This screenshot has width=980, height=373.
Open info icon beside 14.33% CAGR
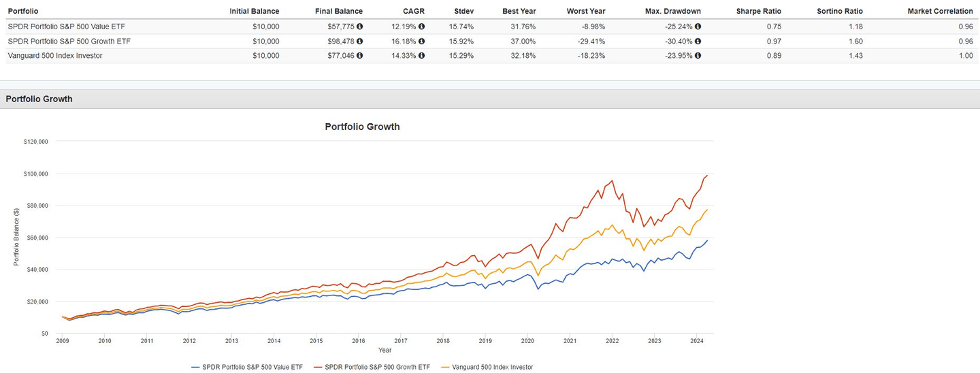[x=421, y=56]
